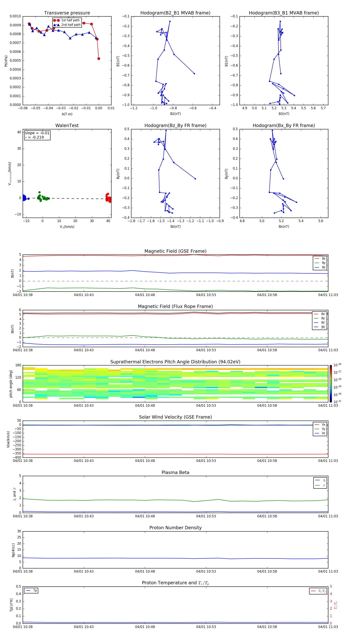Click the "B2(nT)" x-axis label
This screenshot has height=644, width=351.
pos(175,114)
